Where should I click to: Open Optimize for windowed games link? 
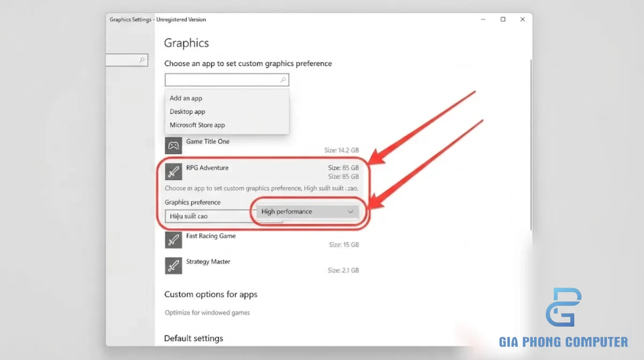[x=207, y=313]
